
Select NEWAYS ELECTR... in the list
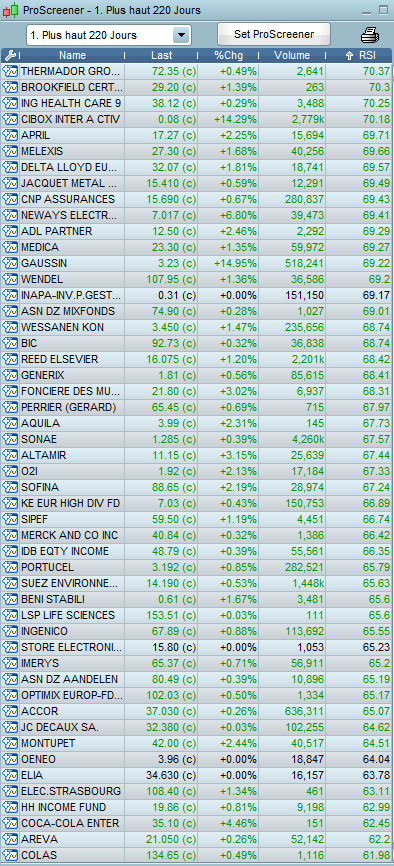pos(69,215)
